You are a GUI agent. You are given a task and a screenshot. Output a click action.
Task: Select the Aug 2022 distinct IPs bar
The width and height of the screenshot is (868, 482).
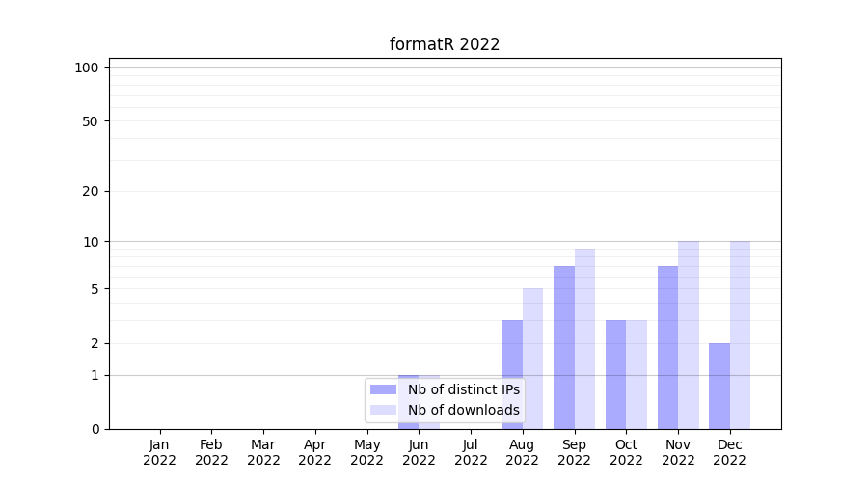click(512, 374)
